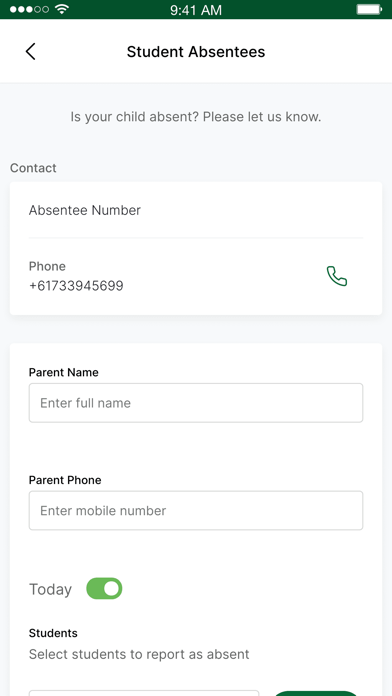Click the Student Absentees page title

pos(196,52)
